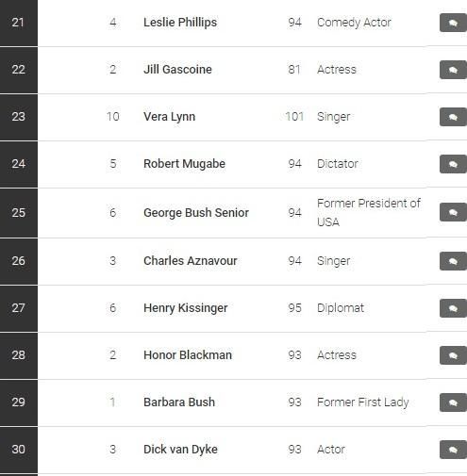Open comments for Leslie Phillips
Viewport: 467px width, 476px height.
pos(453,23)
